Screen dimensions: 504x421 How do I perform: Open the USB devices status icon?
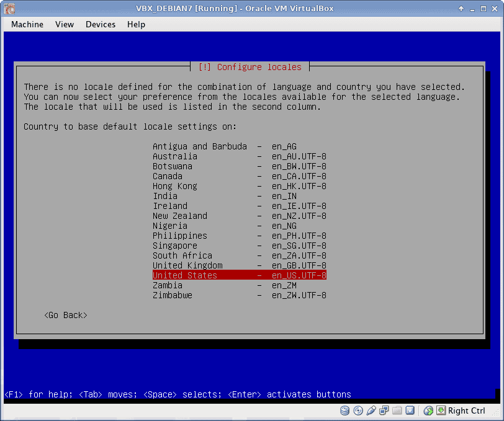[x=371, y=410]
